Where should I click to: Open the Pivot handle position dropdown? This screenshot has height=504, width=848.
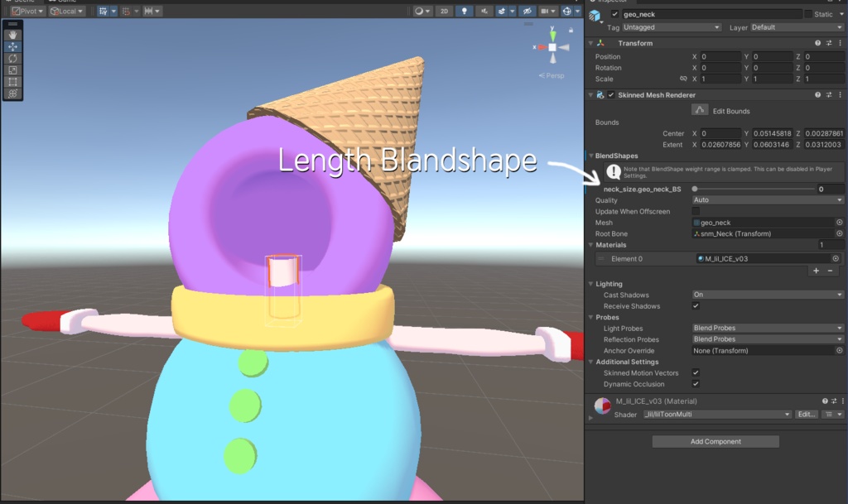tap(27, 11)
